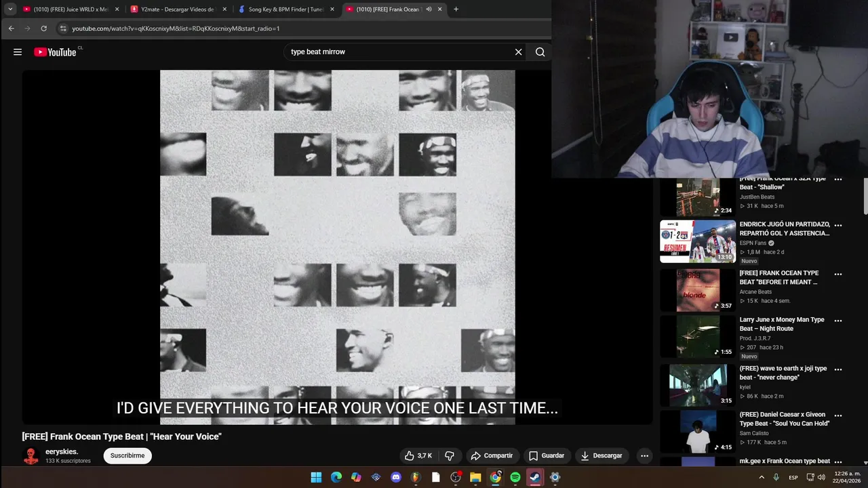Image resolution: width=868 pixels, height=488 pixels.
Task: Open the never change 3:15 thumbnail
Action: tap(698, 385)
